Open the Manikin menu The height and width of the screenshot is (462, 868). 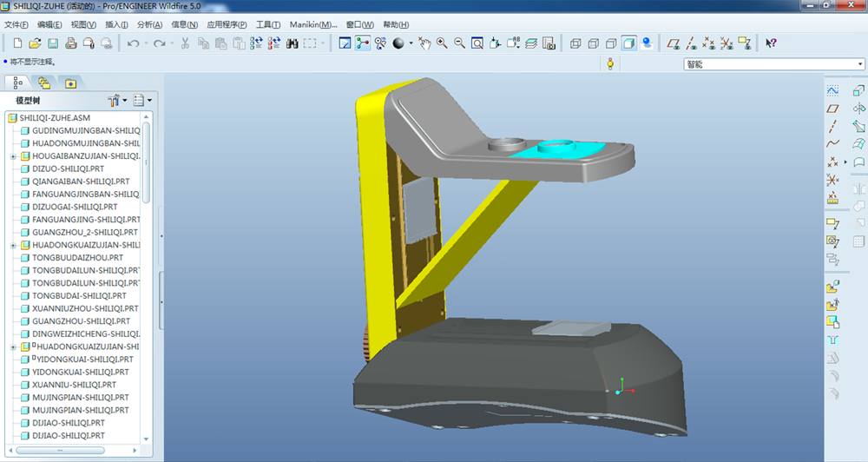(x=313, y=24)
